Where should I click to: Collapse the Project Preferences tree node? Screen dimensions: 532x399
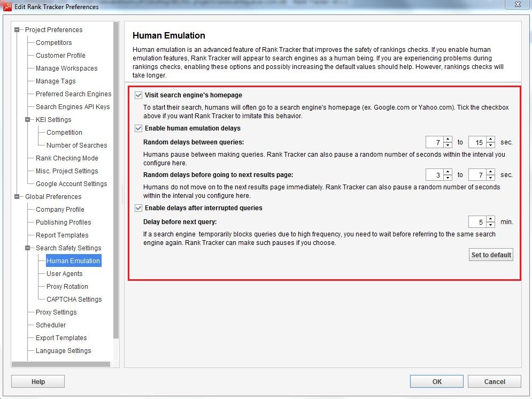tap(17, 30)
